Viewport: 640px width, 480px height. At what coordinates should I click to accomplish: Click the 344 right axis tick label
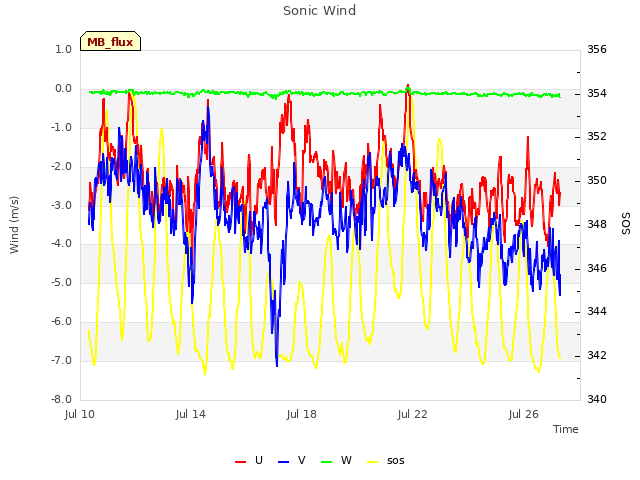tap(597, 311)
